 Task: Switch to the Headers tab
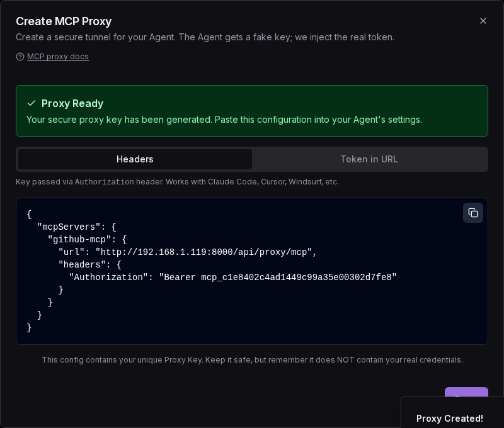pyautogui.click(x=135, y=159)
